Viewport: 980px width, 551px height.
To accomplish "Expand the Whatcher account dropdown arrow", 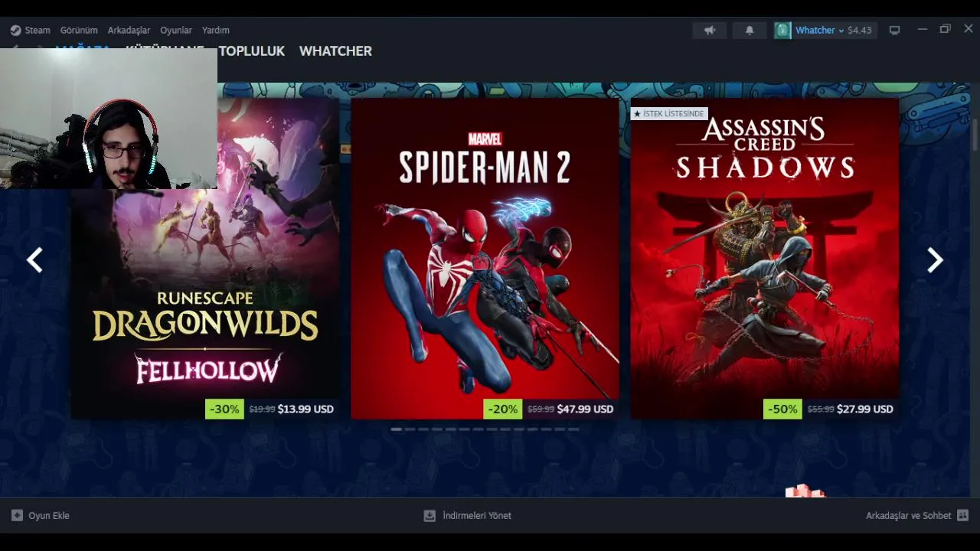I will pos(841,31).
